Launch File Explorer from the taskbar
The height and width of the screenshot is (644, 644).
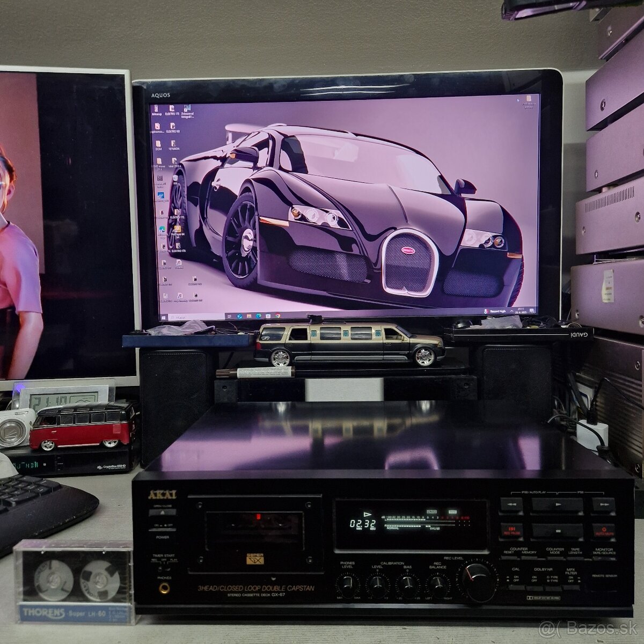click(248, 316)
